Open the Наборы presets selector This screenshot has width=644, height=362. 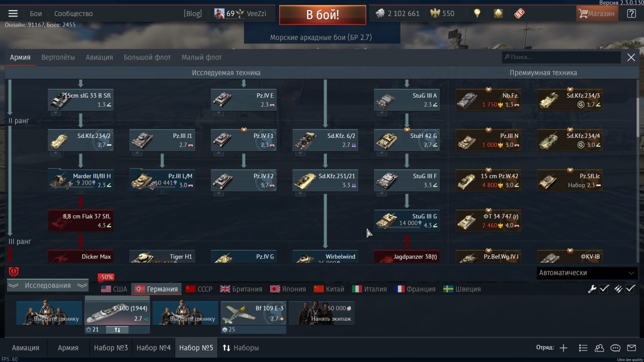tap(240, 348)
